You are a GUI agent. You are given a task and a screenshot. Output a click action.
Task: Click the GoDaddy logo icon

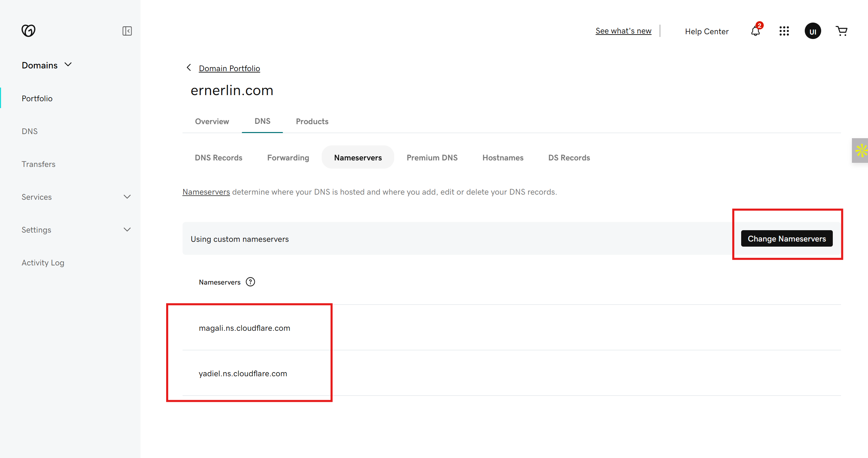click(x=28, y=31)
